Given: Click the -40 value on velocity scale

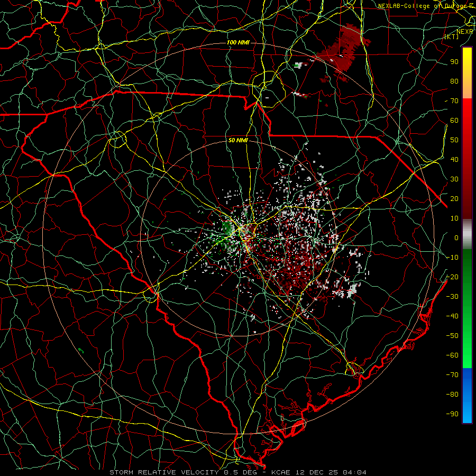Looking at the screenshot, I should (x=452, y=316).
